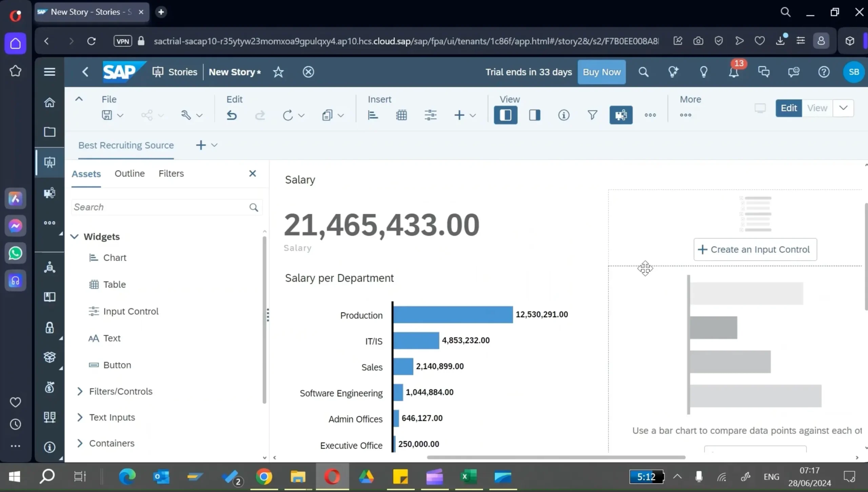Close the Assets side panel
Screen dimensions: 868x492
[253, 173]
